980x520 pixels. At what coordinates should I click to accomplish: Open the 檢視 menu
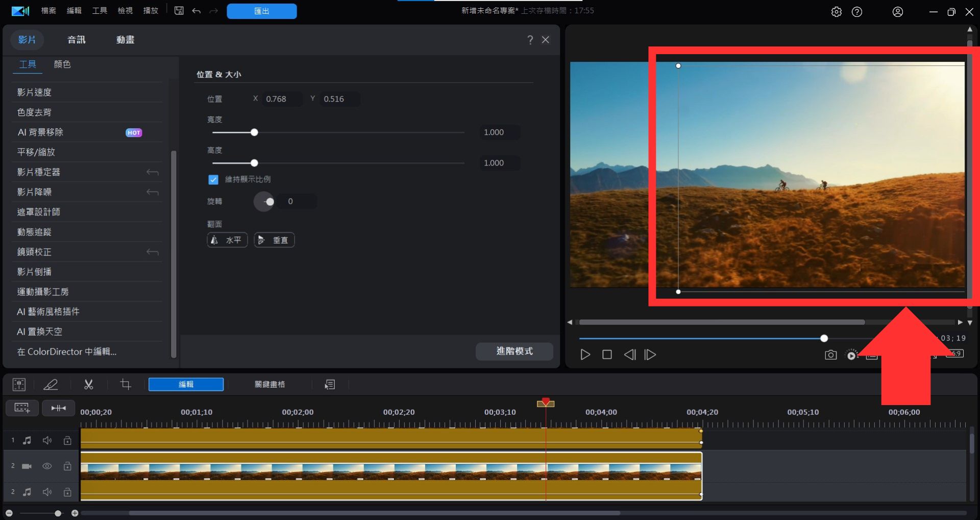point(125,11)
